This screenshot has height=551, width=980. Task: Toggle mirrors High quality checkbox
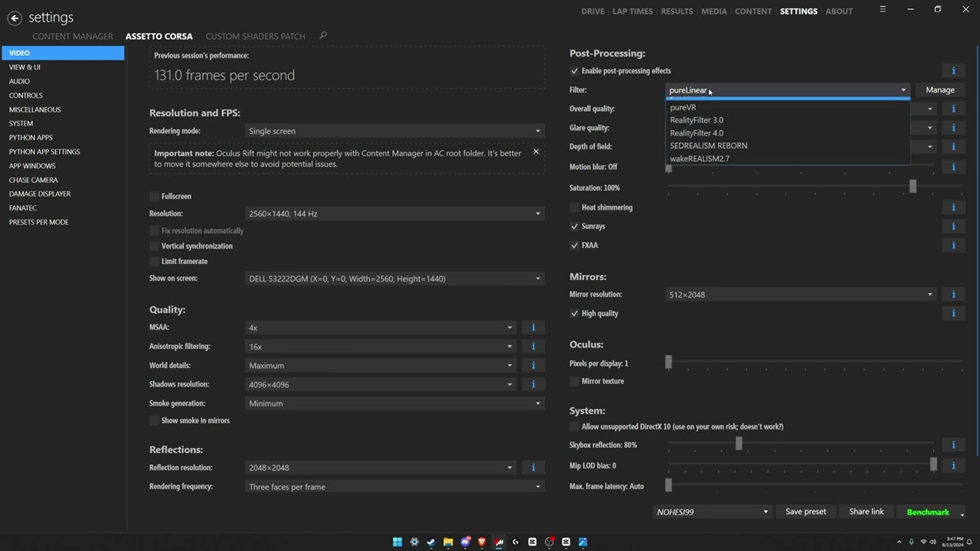574,314
